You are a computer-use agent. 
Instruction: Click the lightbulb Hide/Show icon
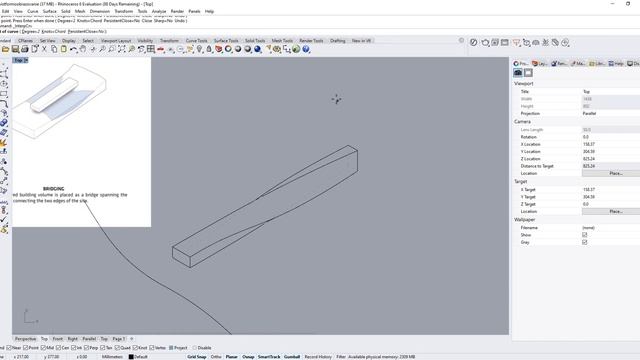(x=199, y=49)
